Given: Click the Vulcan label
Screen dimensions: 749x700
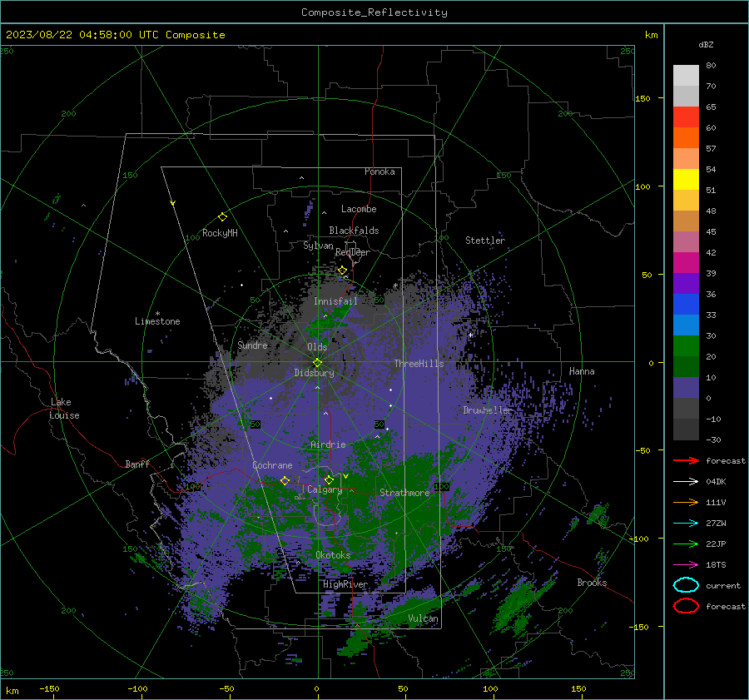Looking at the screenshot, I should (423, 618).
